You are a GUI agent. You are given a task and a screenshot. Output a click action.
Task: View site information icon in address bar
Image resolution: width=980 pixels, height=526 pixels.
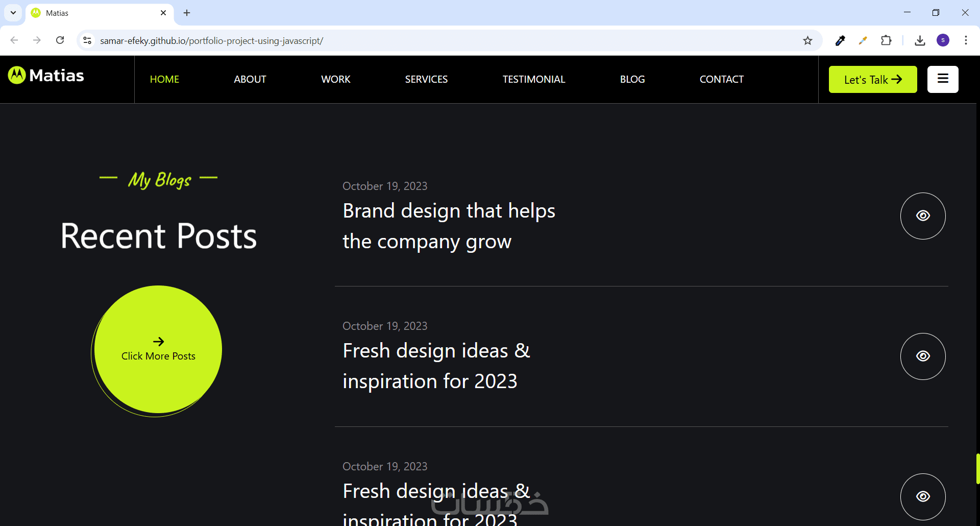pos(87,41)
